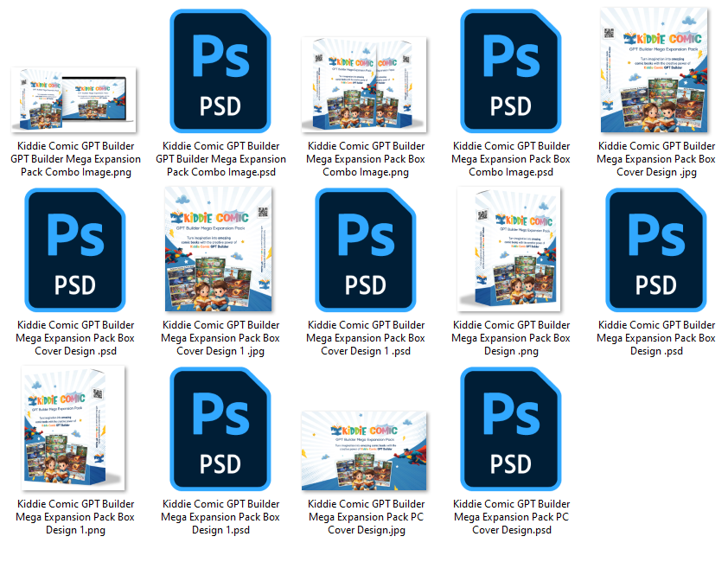Click file name 'Box Cover Design 1 .jpg'
This screenshot has height=562, width=728.
point(220,338)
